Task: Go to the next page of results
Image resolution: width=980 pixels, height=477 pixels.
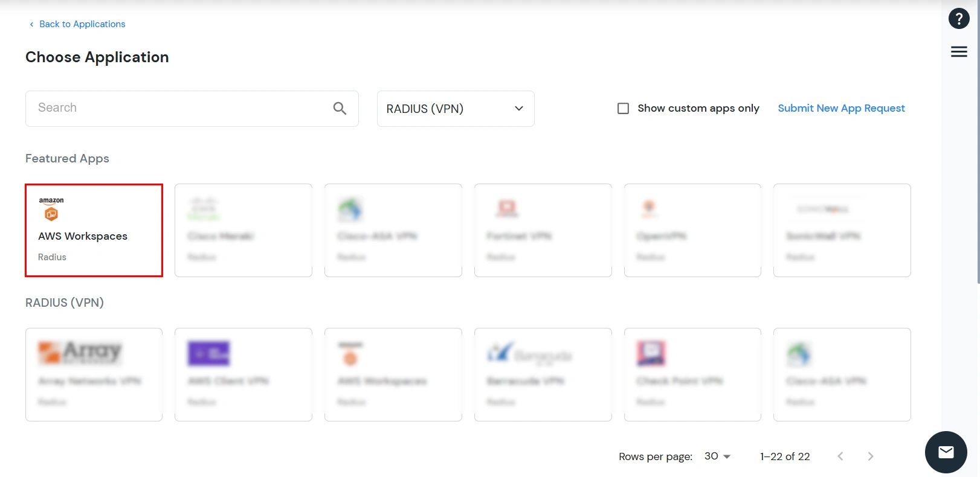Action: click(870, 456)
